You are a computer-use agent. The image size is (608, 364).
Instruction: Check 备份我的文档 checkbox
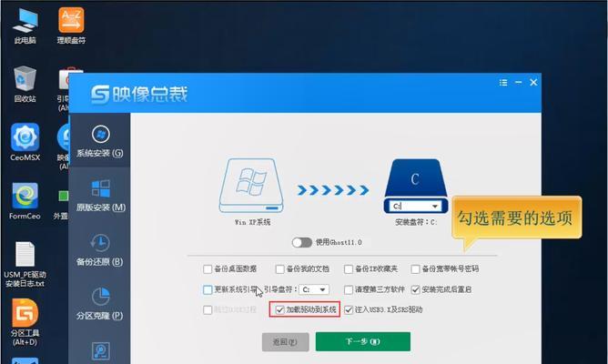click(x=279, y=269)
